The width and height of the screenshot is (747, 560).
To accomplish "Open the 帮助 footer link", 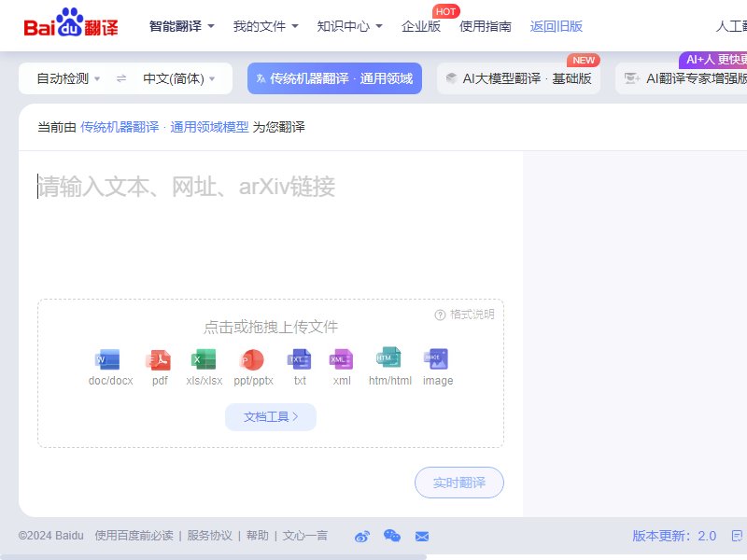I will pos(258,536).
